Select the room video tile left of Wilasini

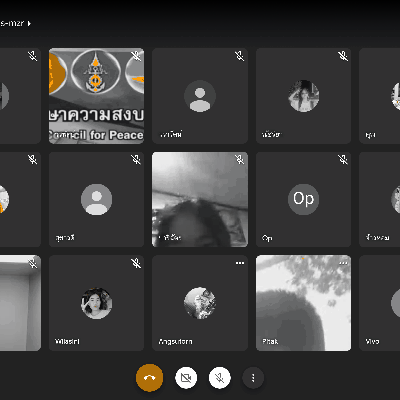20,303
